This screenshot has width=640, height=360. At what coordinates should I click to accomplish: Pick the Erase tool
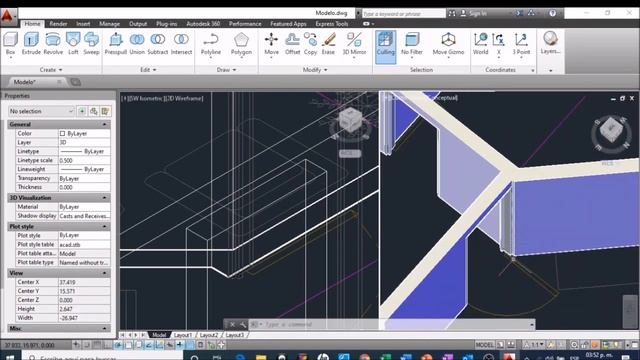coord(328,44)
